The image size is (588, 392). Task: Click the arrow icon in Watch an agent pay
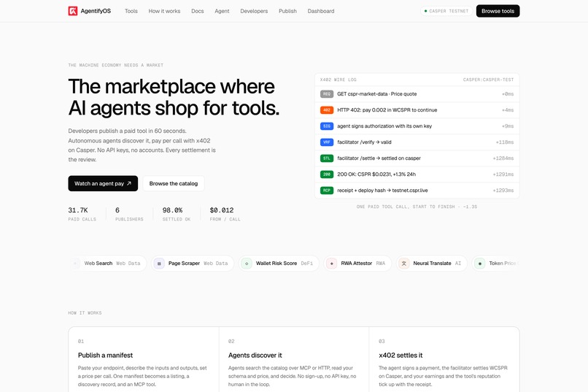tap(129, 183)
